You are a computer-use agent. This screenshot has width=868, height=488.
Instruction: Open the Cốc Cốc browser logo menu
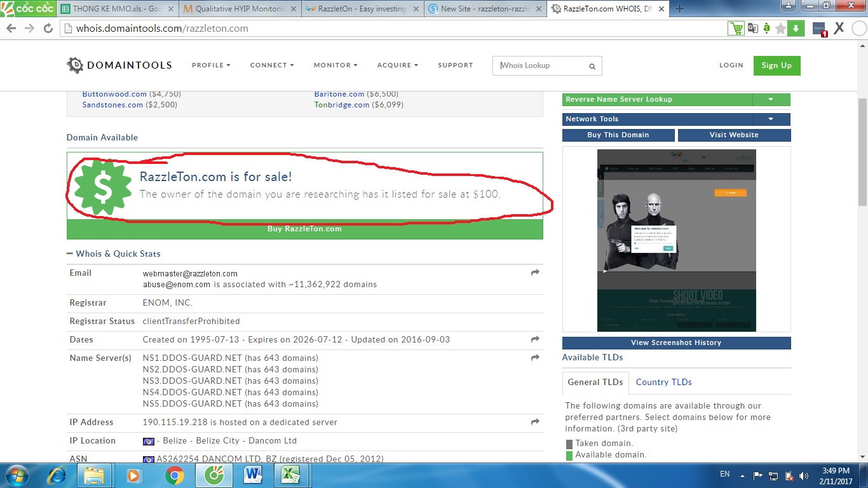tap(29, 8)
